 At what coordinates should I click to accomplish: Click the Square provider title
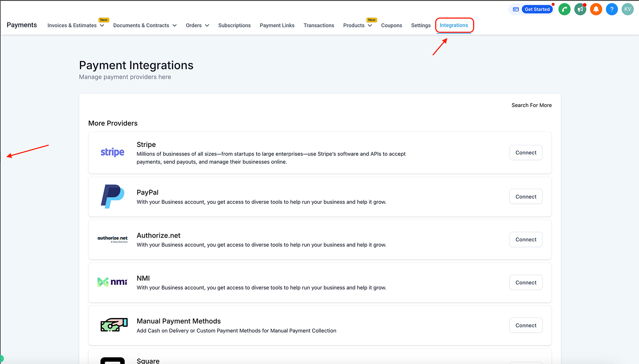148,361
